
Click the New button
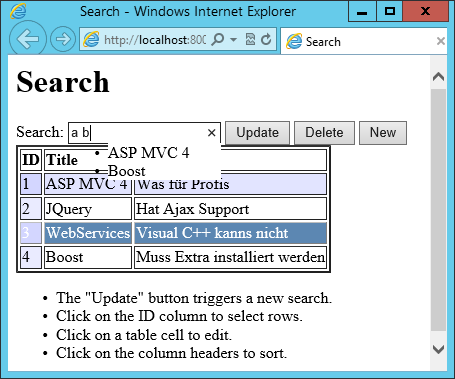[x=383, y=133]
